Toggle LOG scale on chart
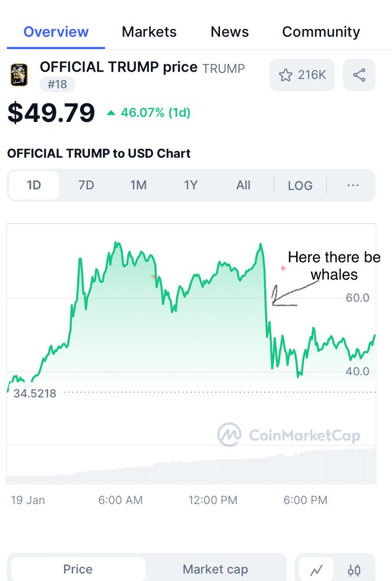This screenshot has height=581, width=392. pos(300,185)
